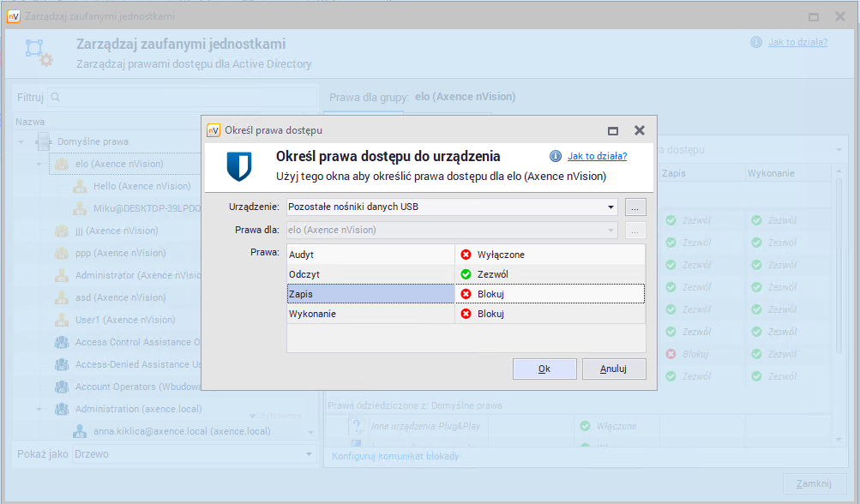The image size is (860, 504).
Task: Maximize the Określ prawa dostępu dialog
Action: 613,130
